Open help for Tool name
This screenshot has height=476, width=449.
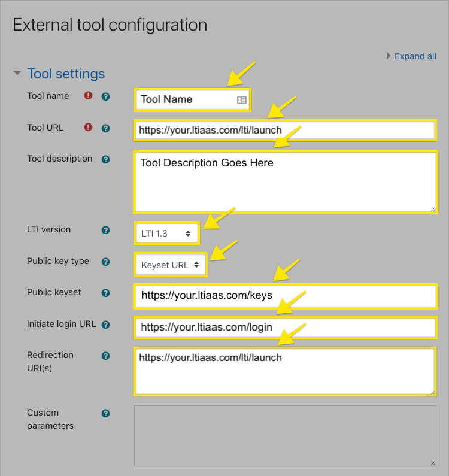[105, 96]
